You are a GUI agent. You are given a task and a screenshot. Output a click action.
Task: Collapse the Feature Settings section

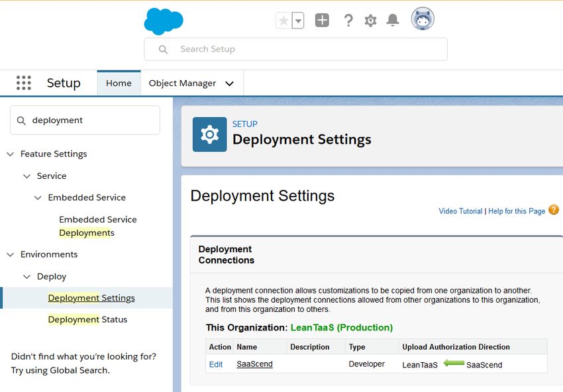pos(11,154)
